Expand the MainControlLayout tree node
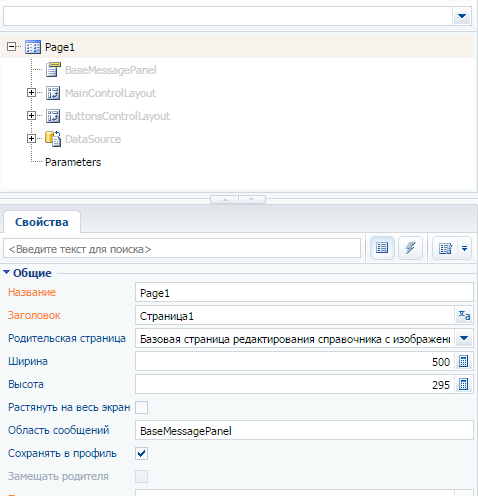The width and height of the screenshot is (478, 496). 31,93
